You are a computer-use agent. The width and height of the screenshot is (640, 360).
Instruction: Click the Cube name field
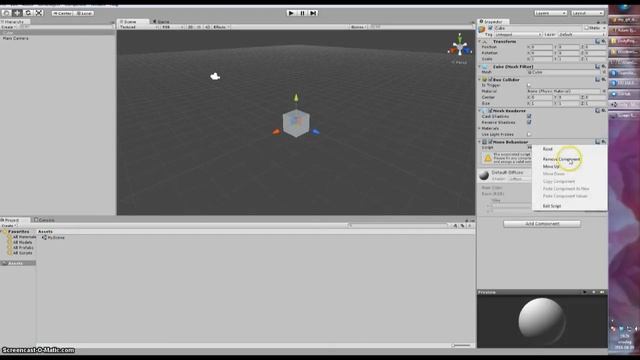538,28
